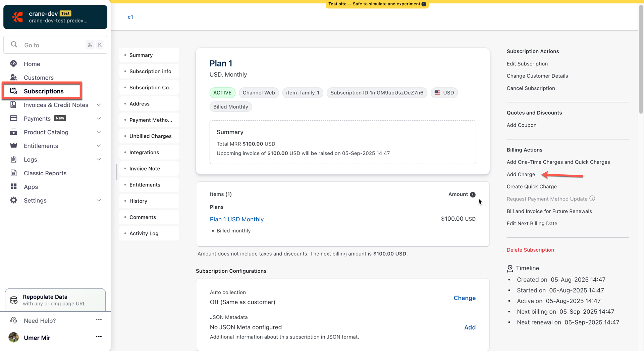Open options dots next to Umer Mir
Screen dimensions: 644x351
tap(99, 337)
